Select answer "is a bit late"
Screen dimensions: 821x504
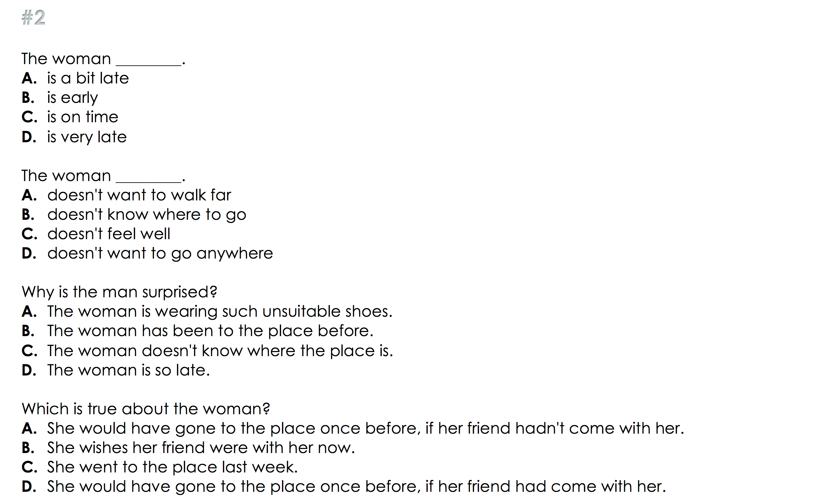(x=88, y=78)
